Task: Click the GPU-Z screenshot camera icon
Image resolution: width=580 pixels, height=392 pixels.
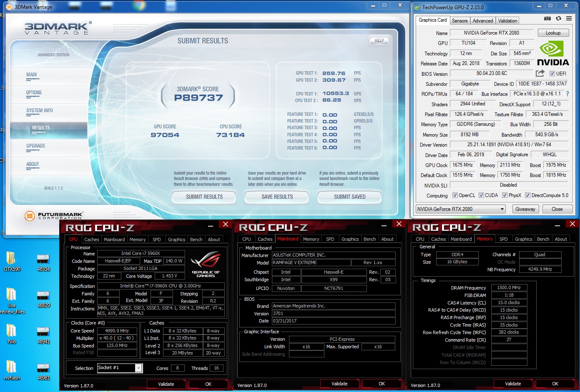Action: point(547,18)
